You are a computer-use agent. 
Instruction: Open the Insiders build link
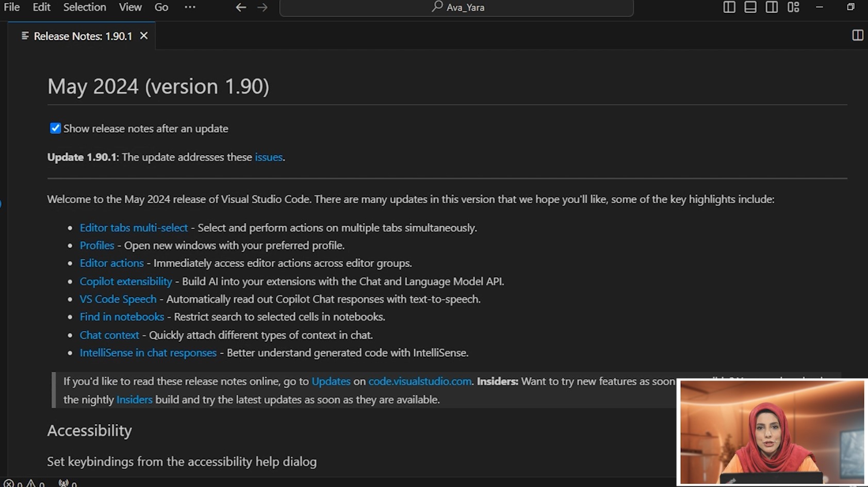coord(134,399)
